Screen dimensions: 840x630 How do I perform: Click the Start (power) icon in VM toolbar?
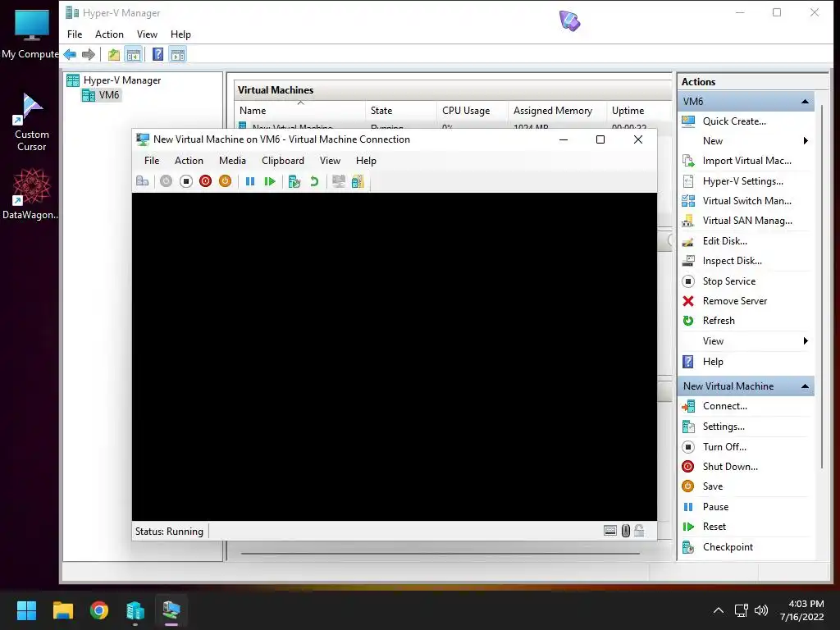pos(166,181)
